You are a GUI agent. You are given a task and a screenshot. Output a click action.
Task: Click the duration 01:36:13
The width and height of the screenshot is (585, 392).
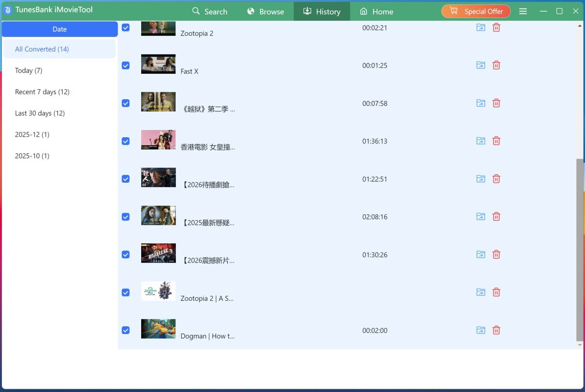(x=375, y=141)
